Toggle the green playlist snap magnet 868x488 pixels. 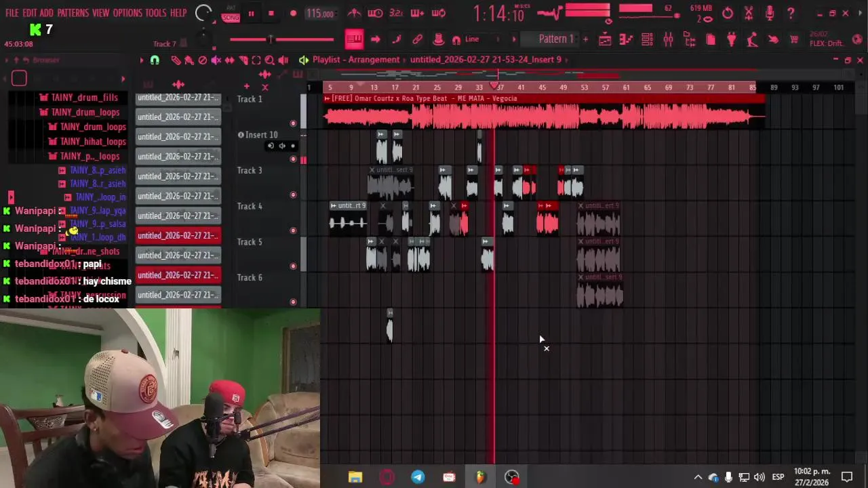(155, 60)
